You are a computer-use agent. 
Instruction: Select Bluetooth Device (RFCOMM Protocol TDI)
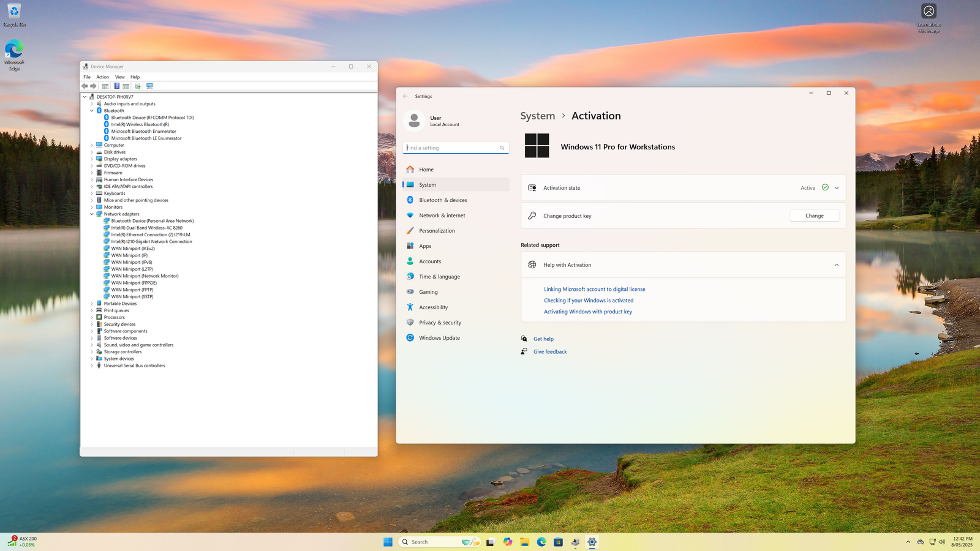tap(153, 118)
